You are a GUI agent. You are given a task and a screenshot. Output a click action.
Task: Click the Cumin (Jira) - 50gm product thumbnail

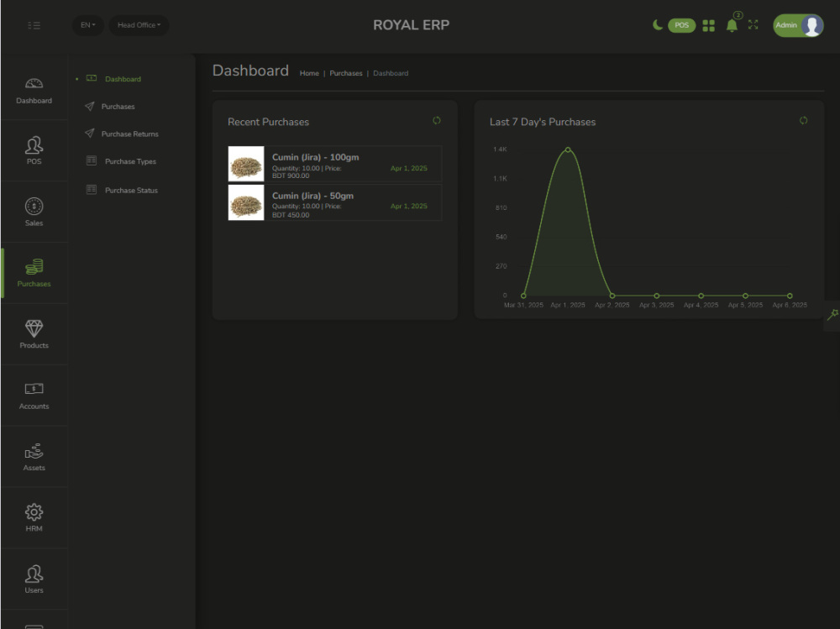click(x=246, y=202)
